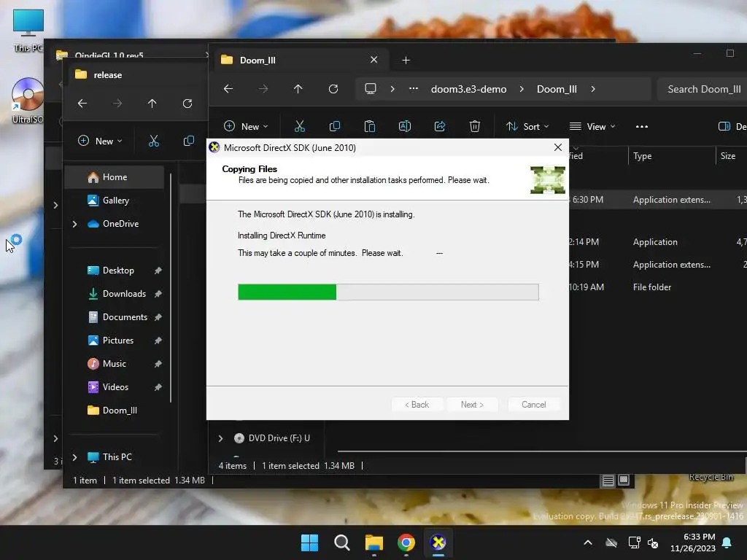Click Cut icon in Doom_III window toolbar

tap(299, 126)
